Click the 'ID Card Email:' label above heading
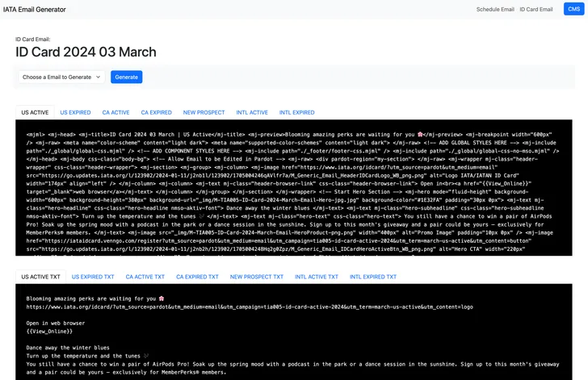The width and height of the screenshot is (588, 380). click(32, 39)
